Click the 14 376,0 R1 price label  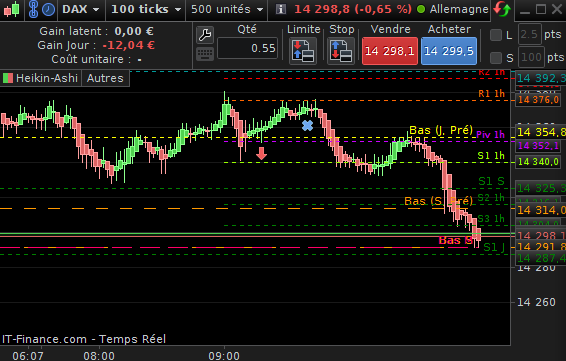(x=538, y=100)
